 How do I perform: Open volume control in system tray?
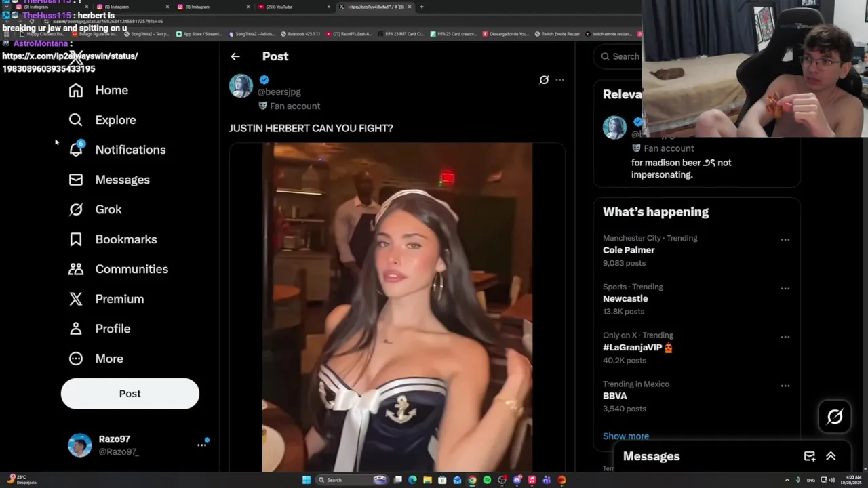[832, 480]
